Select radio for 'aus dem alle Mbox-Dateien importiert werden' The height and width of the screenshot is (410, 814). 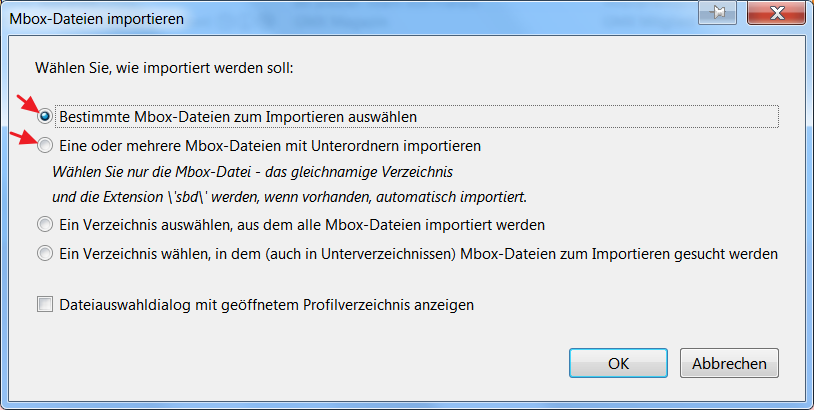click(45, 224)
